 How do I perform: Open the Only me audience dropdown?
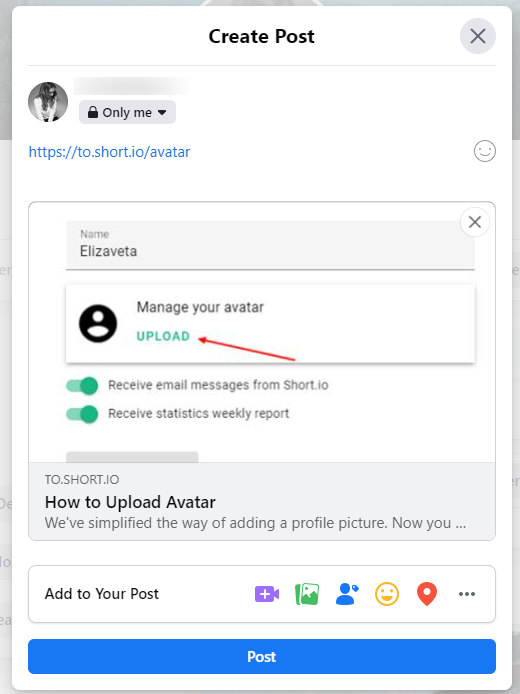(127, 112)
